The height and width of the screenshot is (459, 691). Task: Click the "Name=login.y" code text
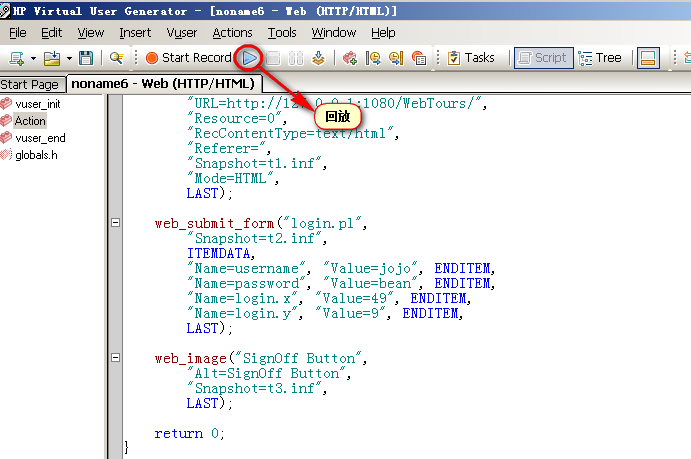click(x=242, y=313)
